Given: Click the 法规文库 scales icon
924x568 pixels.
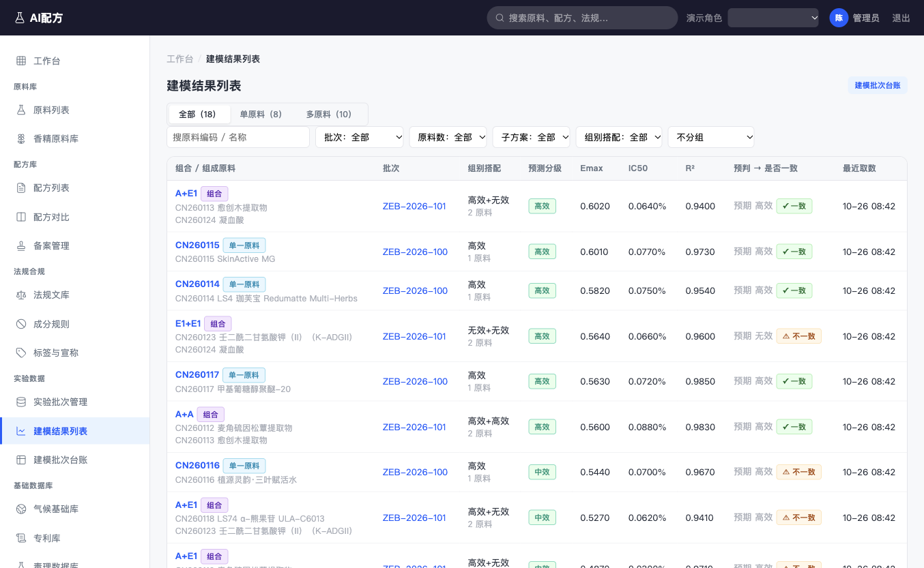Looking at the screenshot, I should (21, 295).
